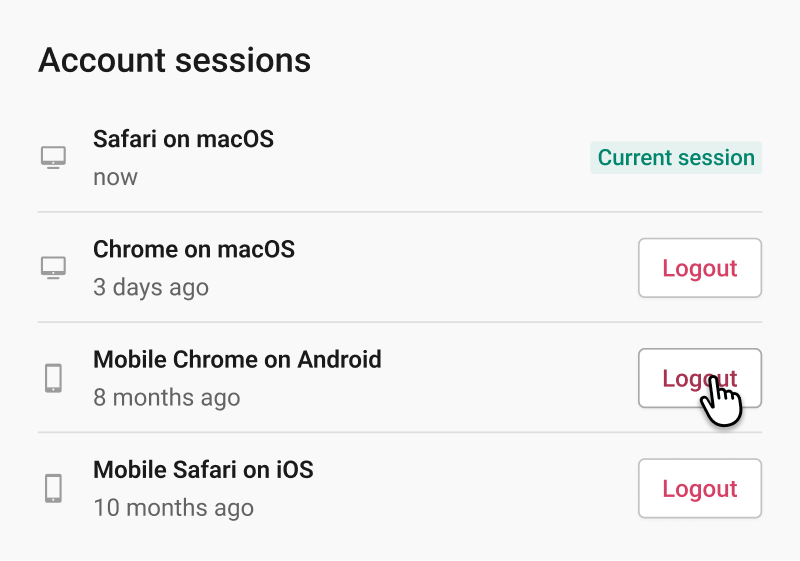Click the divider line above Mobile Safari on iOS row
This screenshot has width=800, height=561.
click(x=400, y=432)
